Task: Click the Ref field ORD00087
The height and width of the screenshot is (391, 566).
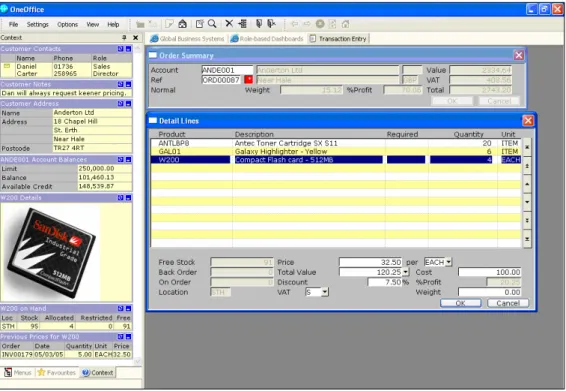Action: click(x=222, y=80)
